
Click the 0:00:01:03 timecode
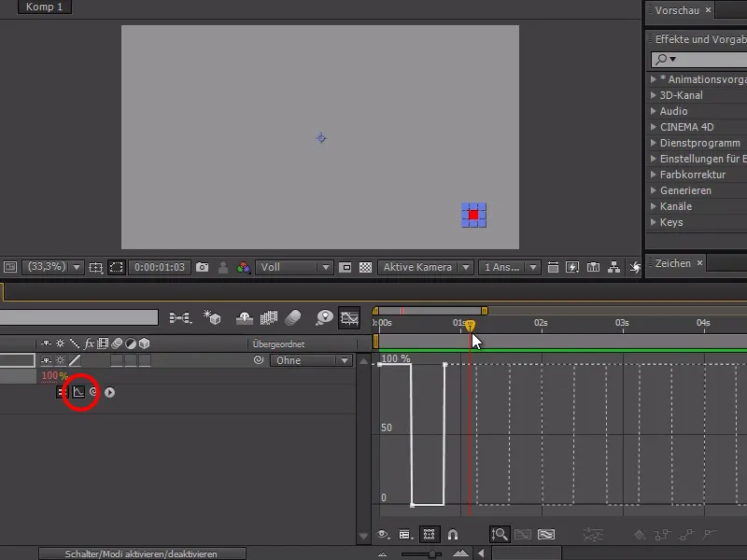click(x=159, y=267)
